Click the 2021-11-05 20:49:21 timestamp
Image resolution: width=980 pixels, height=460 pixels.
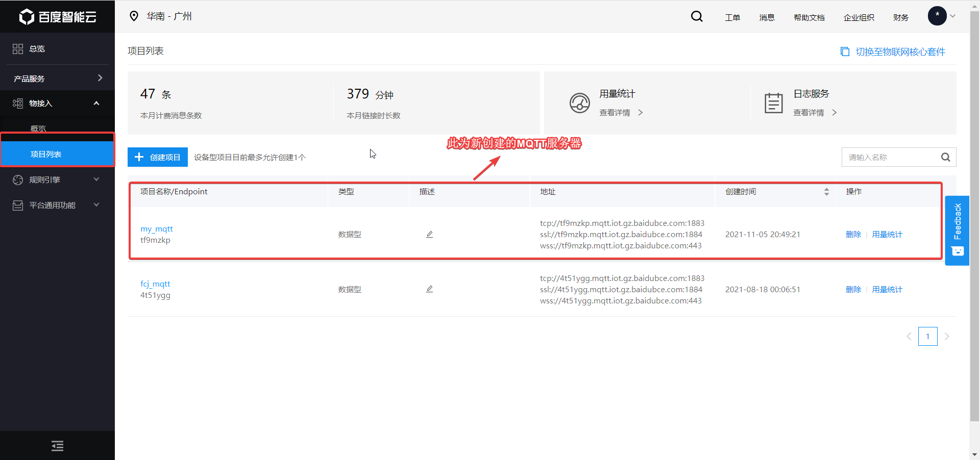pyautogui.click(x=763, y=235)
